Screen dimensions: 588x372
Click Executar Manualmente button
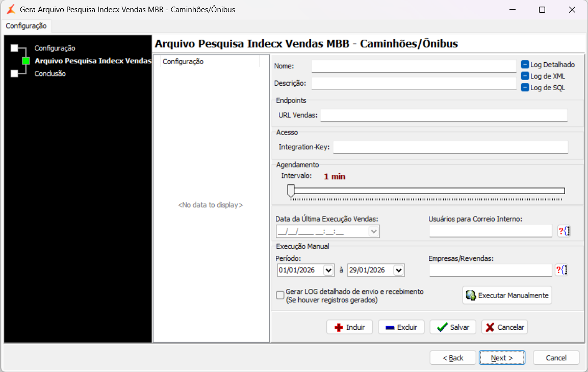coord(507,295)
